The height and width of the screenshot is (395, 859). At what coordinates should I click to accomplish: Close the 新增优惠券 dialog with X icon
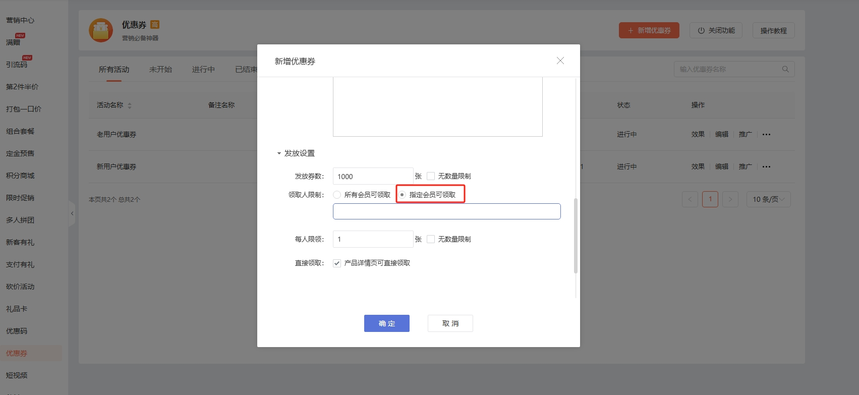click(x=560, y=61)
